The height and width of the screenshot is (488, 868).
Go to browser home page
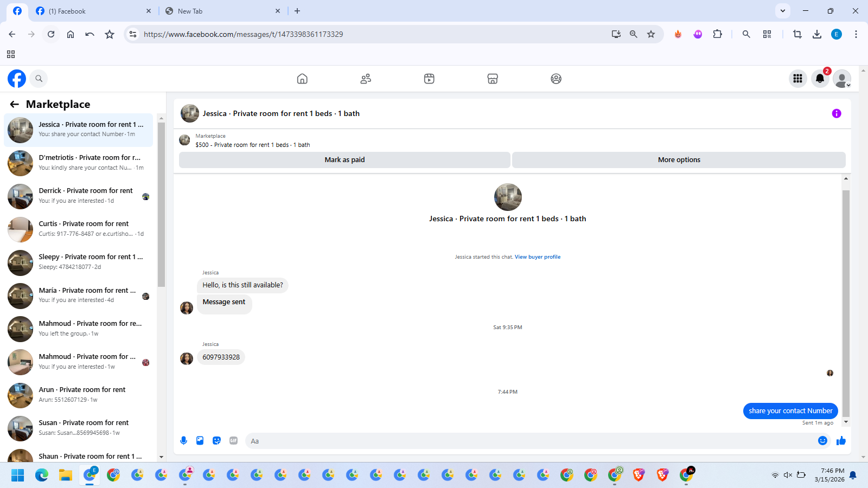pyautogui.click(x=71, y=34)
